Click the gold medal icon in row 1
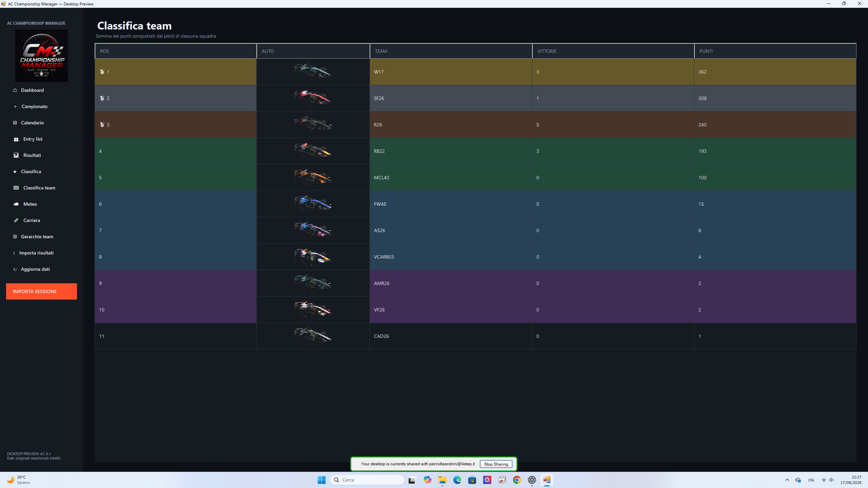 point(102,72)
